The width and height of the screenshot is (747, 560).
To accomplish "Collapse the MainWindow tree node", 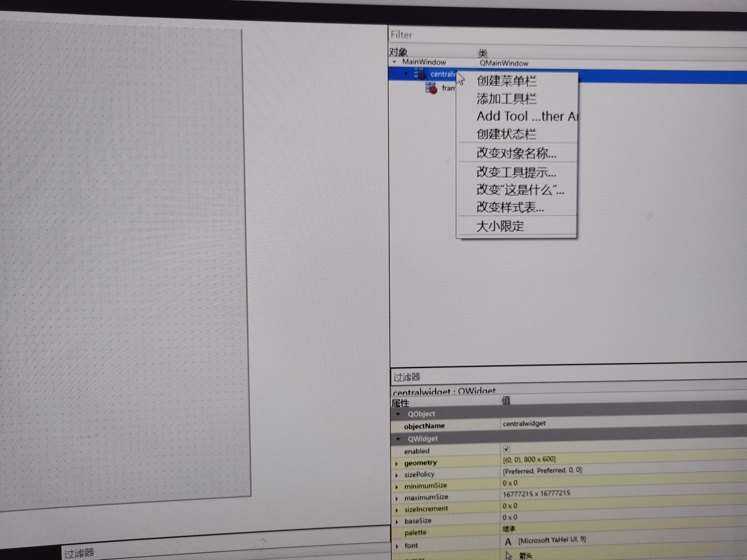I will point(394,62).
